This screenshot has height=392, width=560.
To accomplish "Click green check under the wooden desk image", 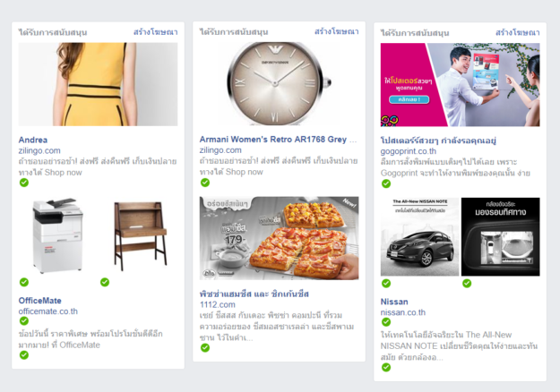I will point(105,282).
